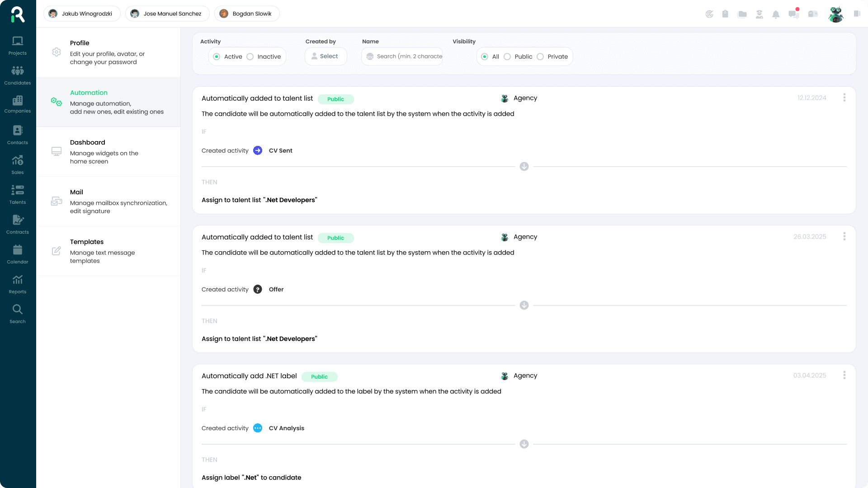Click the notification bell icon
The height and width of the screenshot is (488, 868).
coord(777,14)
